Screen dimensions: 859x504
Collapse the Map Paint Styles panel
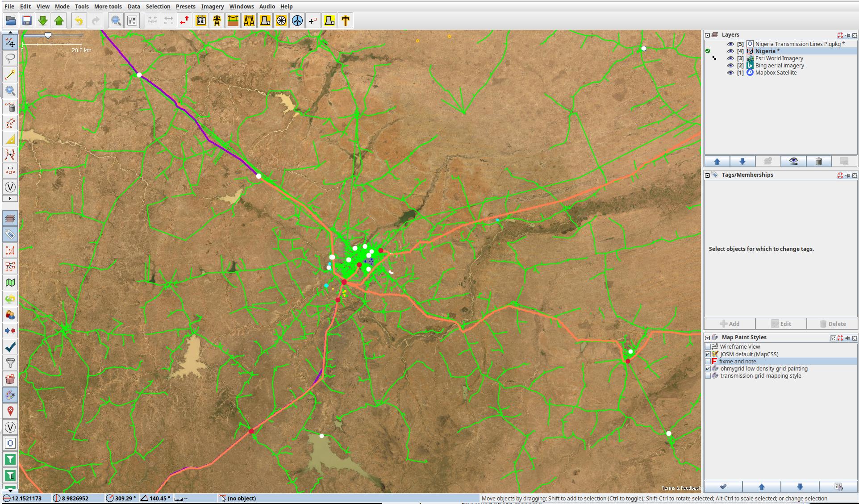click(707, 337)
